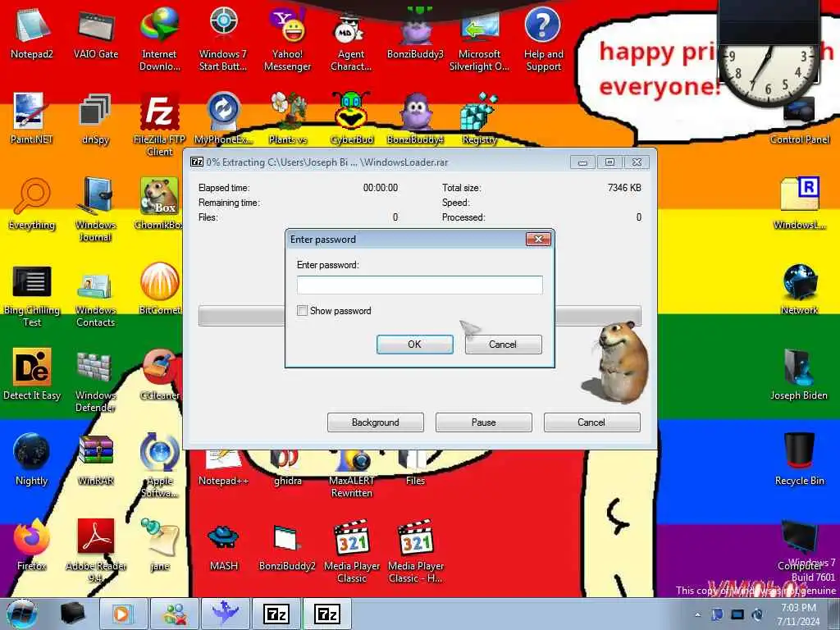Open Detect It Easy
Viewport: 840px width, 630px height.
point(32,375)
